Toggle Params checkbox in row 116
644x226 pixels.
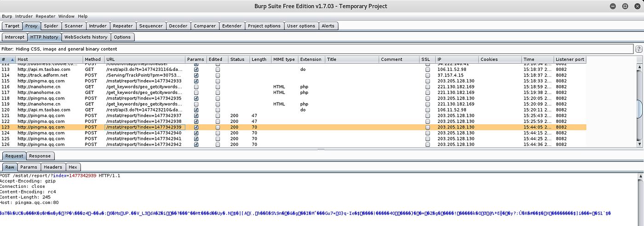197,87
